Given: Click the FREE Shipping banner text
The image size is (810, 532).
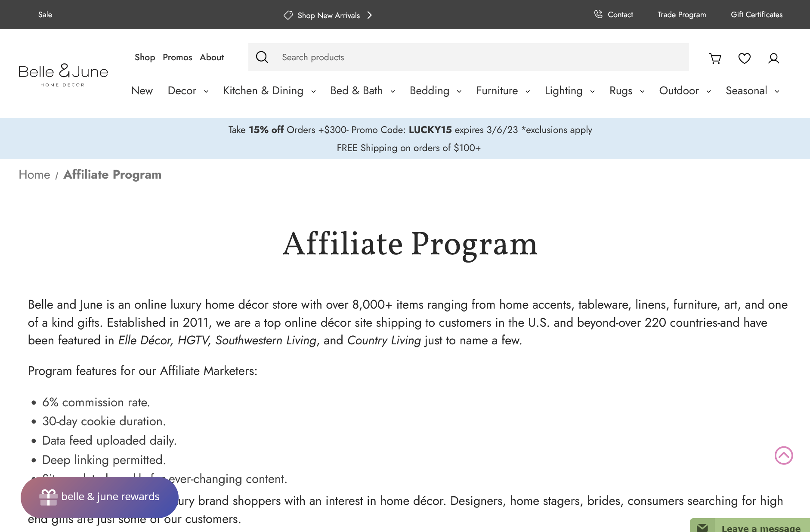Looking at the screenshot, I should [408, 148].
